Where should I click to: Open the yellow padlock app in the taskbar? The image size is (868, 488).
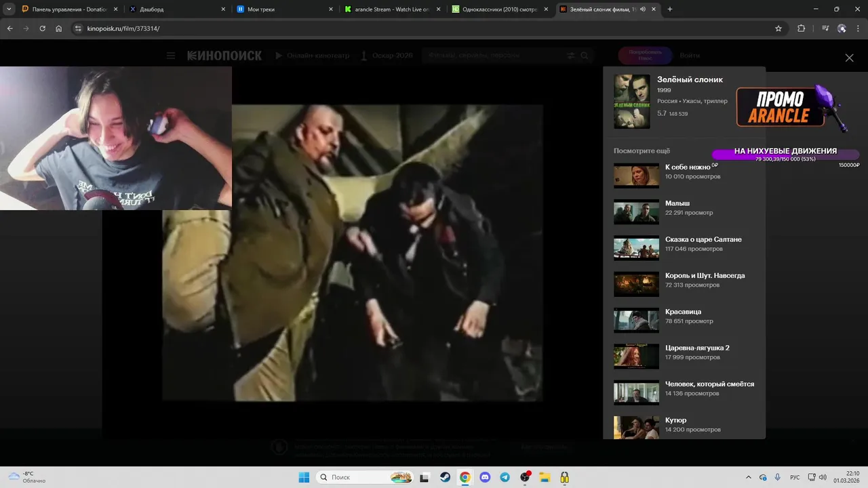(x=564, y=477)
